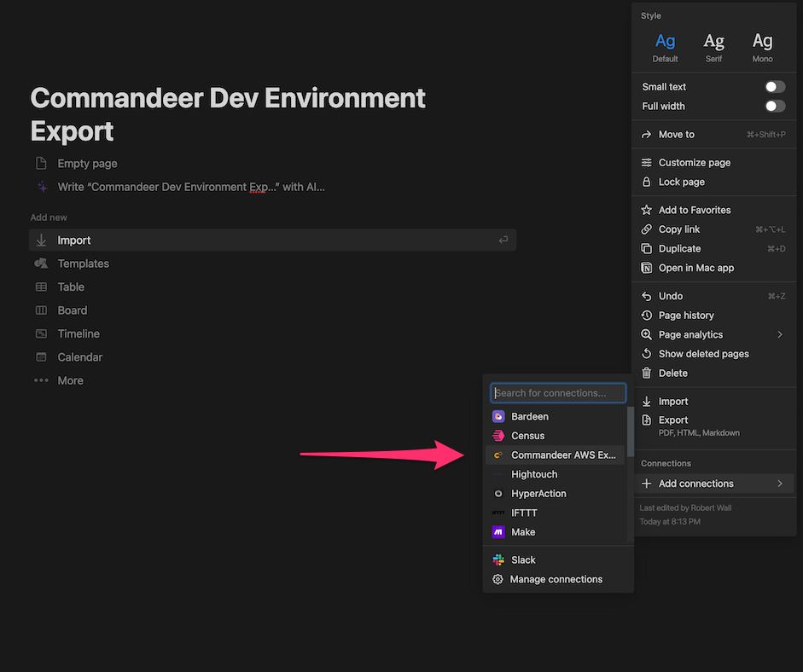Click Show deleted pages text
Image resolution: width=803 pixels, height=672 pixels.
click(704, 354)
